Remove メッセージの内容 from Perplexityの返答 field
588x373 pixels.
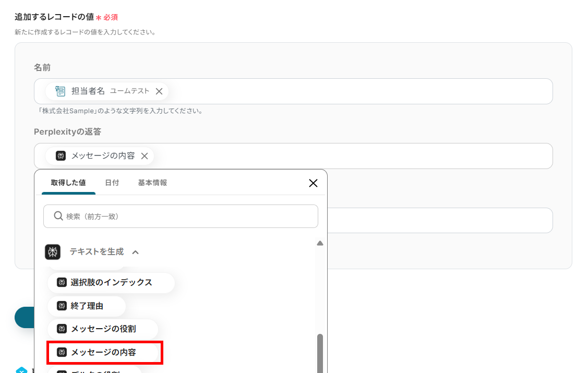[x=145, y=155]
